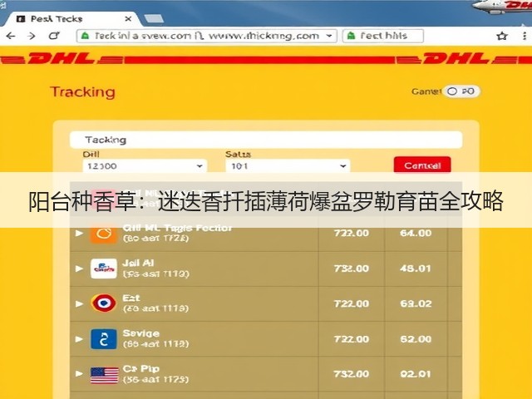This screenshot has width=532, height=399.
Task: Click the Fest hills address box
Action: coord(383,36)
